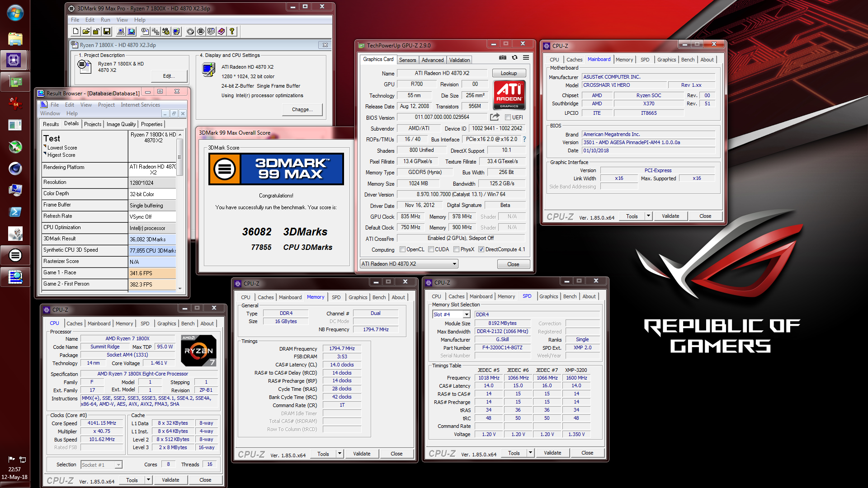This screenshot has width=868, height=488.
Task: Click the yellow question mark toolbar icon
Action: [x=232, y=31]
